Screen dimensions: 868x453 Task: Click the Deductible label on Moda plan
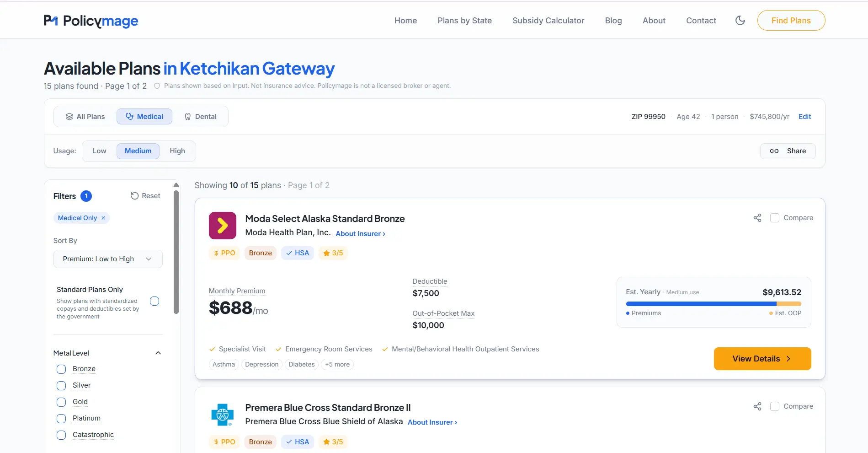tap(430, 281)
